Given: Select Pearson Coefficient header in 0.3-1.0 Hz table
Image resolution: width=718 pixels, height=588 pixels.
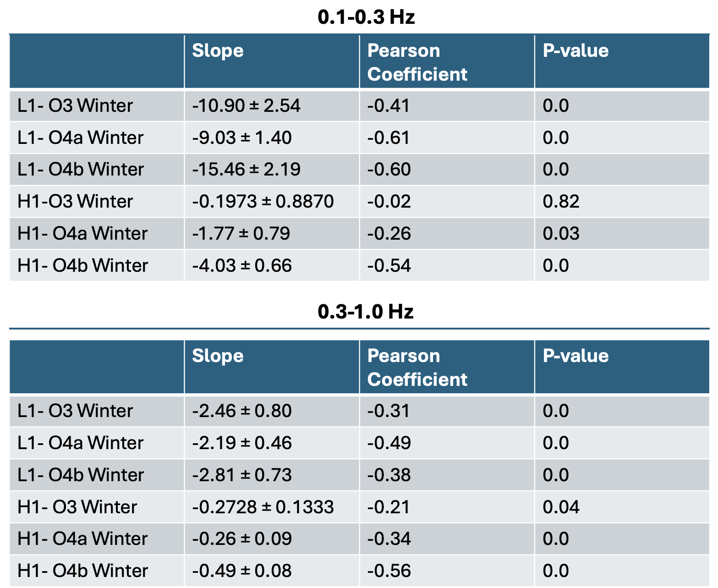Looking at the screenshot, I should pyautogui.click(x=417, y=368).
